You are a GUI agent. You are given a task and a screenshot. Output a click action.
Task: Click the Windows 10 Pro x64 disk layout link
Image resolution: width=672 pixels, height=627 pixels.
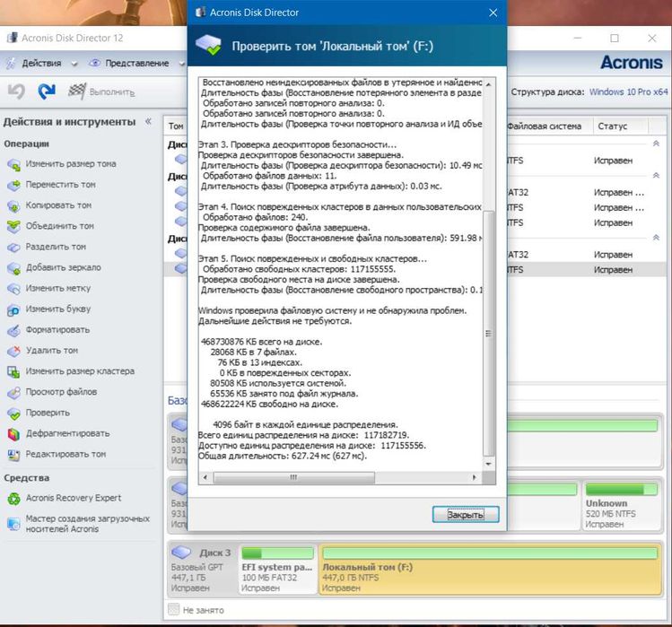click(628, 91)
